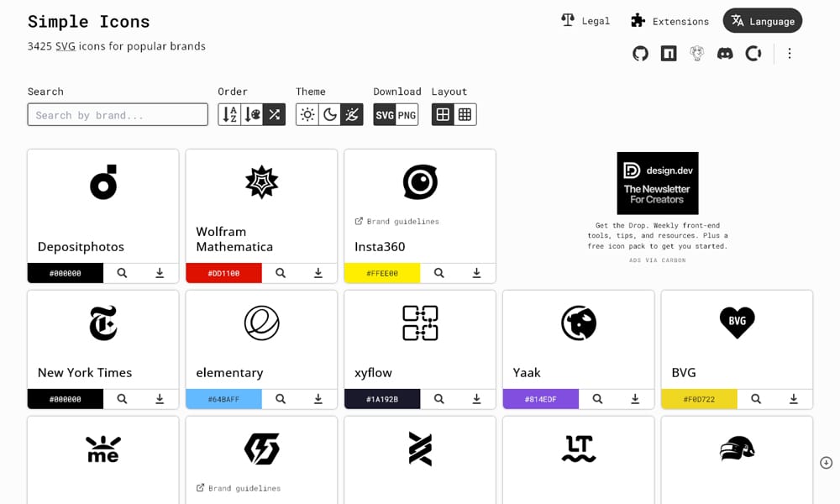Open the Extensions menu

click(669, 21)
